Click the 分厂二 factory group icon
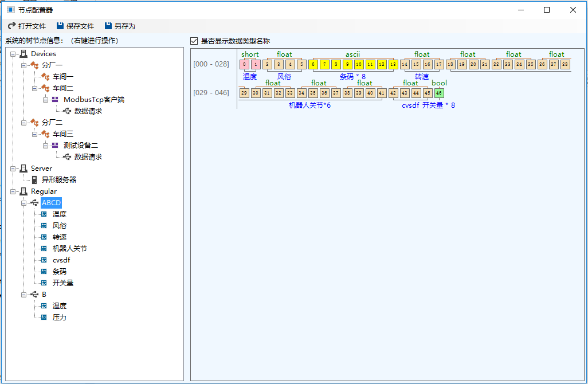Screen dimensions: 588x384 coord(34,123)
